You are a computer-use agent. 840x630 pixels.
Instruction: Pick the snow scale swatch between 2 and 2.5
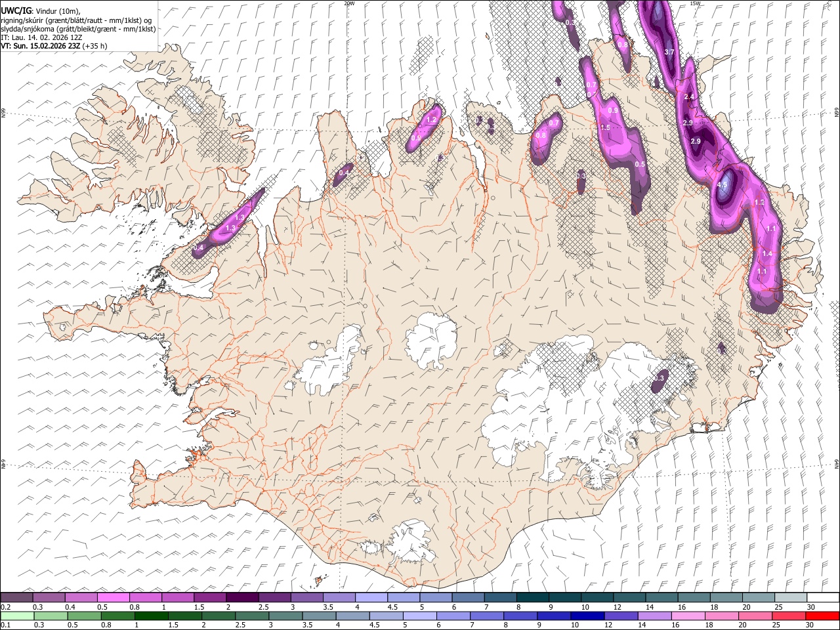[x=241, y=597]
